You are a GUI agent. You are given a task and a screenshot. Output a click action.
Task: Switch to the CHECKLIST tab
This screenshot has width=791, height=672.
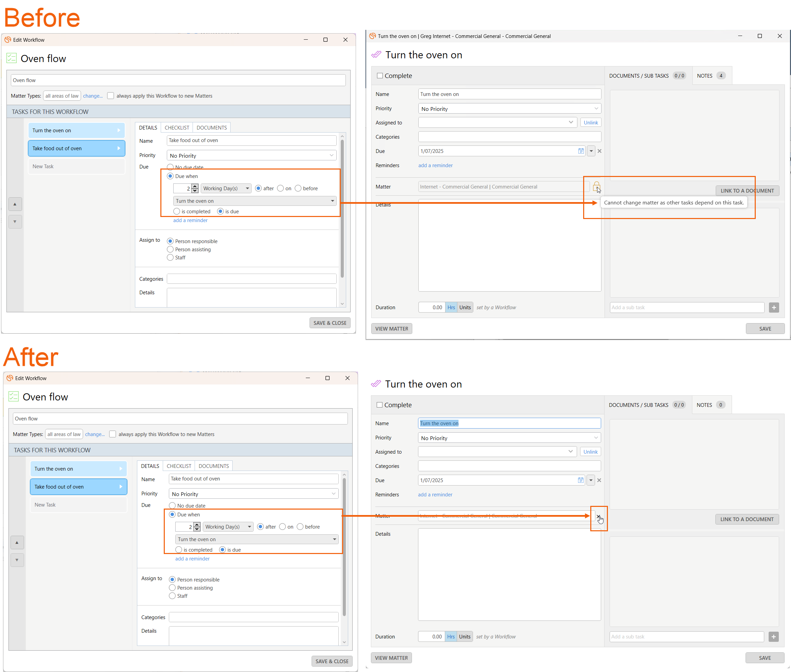tap(177, 127)
